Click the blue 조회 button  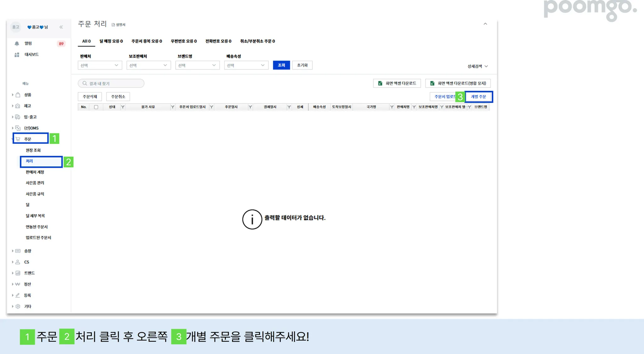click(281, 65)
